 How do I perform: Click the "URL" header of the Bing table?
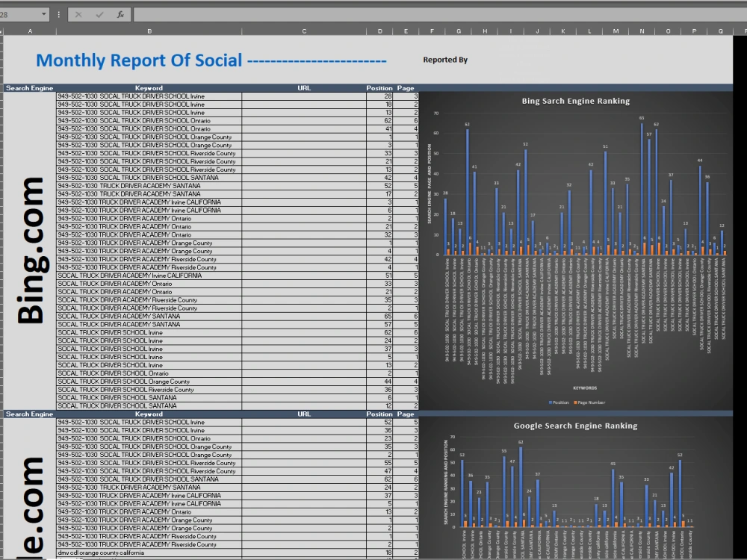(304, 88)
